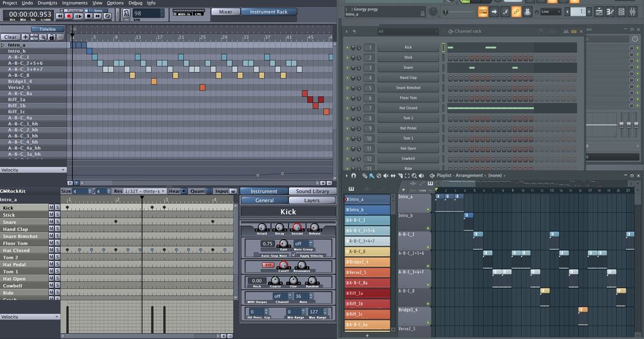Stop playback with the stop button

[88, 16]
